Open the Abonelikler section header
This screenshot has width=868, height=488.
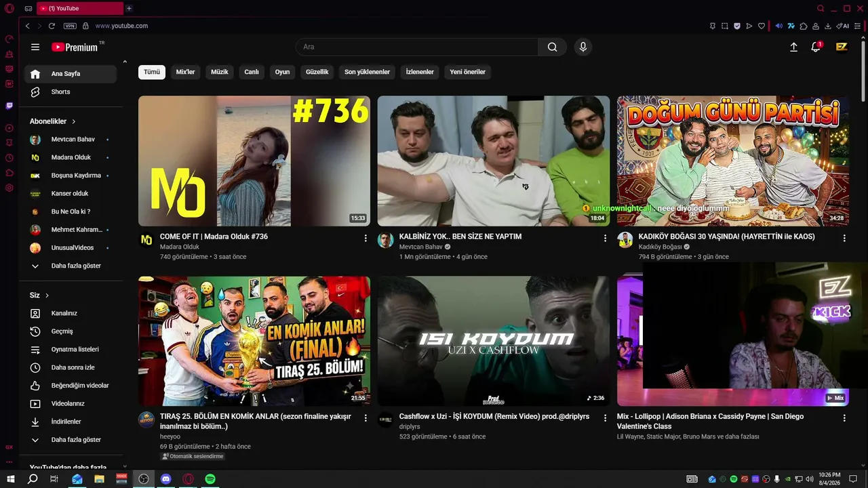pos(53,121)
